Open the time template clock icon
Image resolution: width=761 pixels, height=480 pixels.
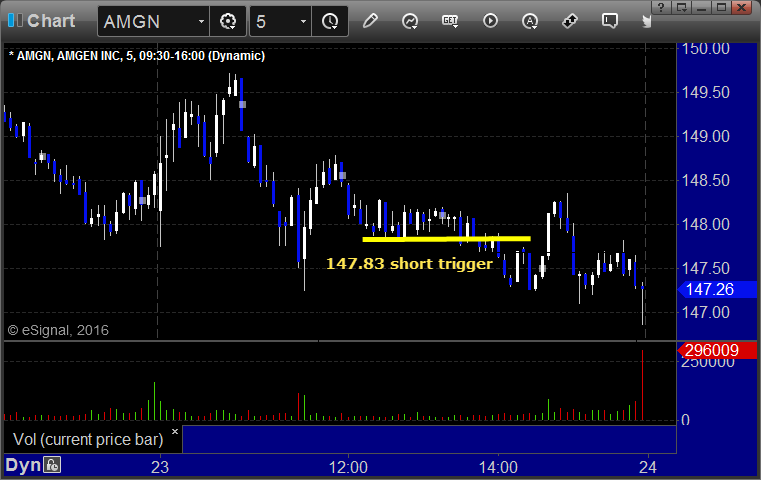click(x=330, y=21)
